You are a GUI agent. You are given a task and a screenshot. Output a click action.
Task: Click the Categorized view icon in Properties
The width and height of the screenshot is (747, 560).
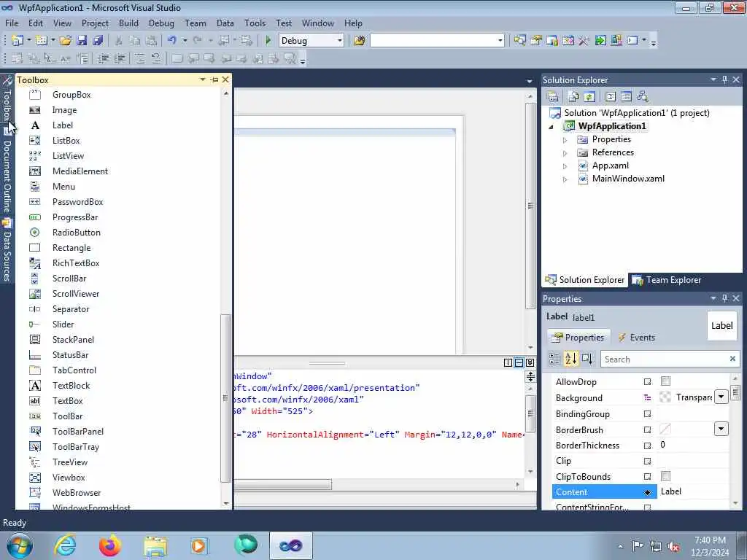554,359
